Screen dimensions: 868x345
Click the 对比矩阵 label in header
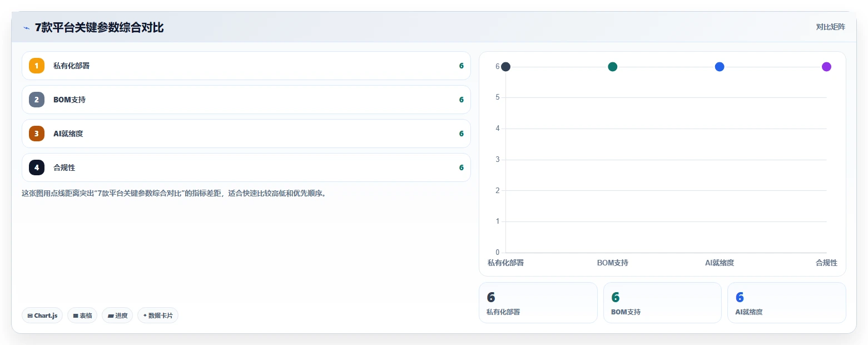tap(830, 27)
